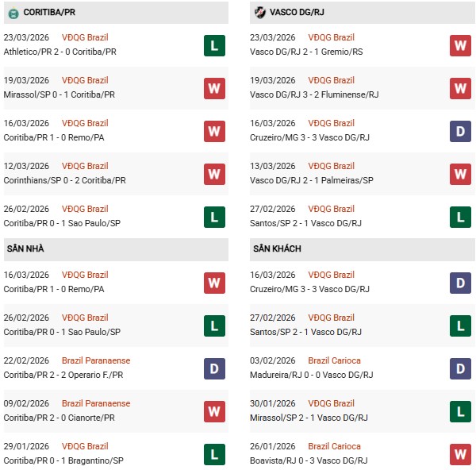
Task: Open VĐQG Brazil link dated 23/03/2026 under Coritiba
Action: click(85, 37)
